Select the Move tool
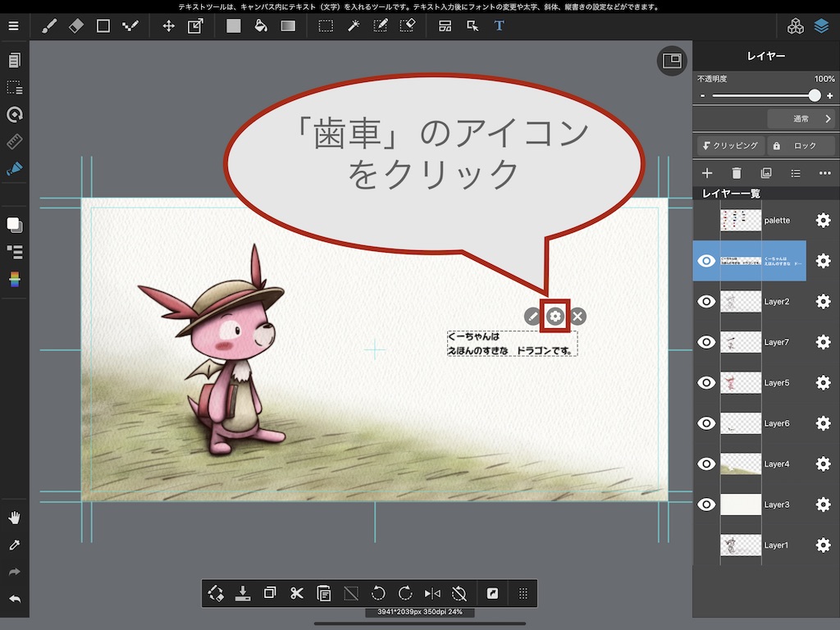The height and width of the screenshot is (630, 840). 168,26
